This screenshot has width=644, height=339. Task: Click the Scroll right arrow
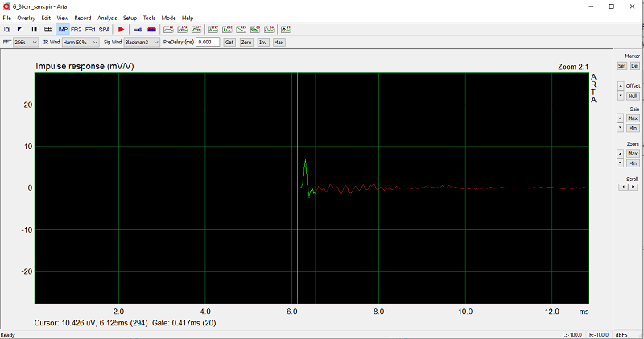pyautogui.click(x=633, y=187)
